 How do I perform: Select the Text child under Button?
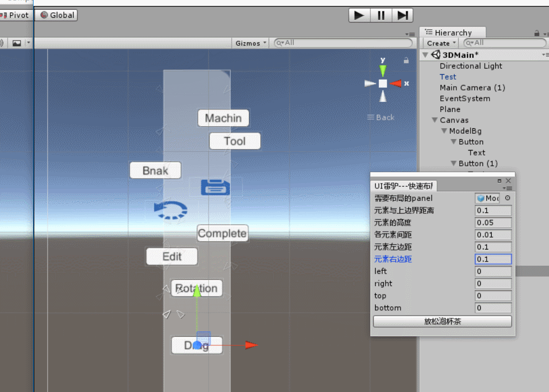(476, 153)
